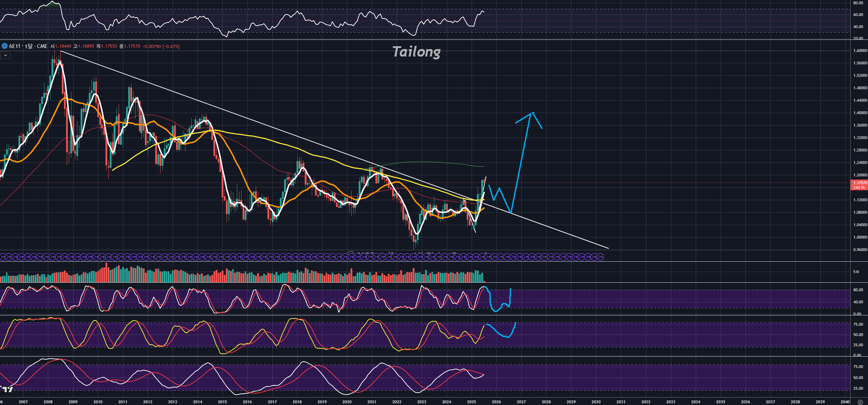Image resolution: width=868 pixels, height=405 pixels.
Task: Click the EU flag symbol logo
Action: [4, 46]
